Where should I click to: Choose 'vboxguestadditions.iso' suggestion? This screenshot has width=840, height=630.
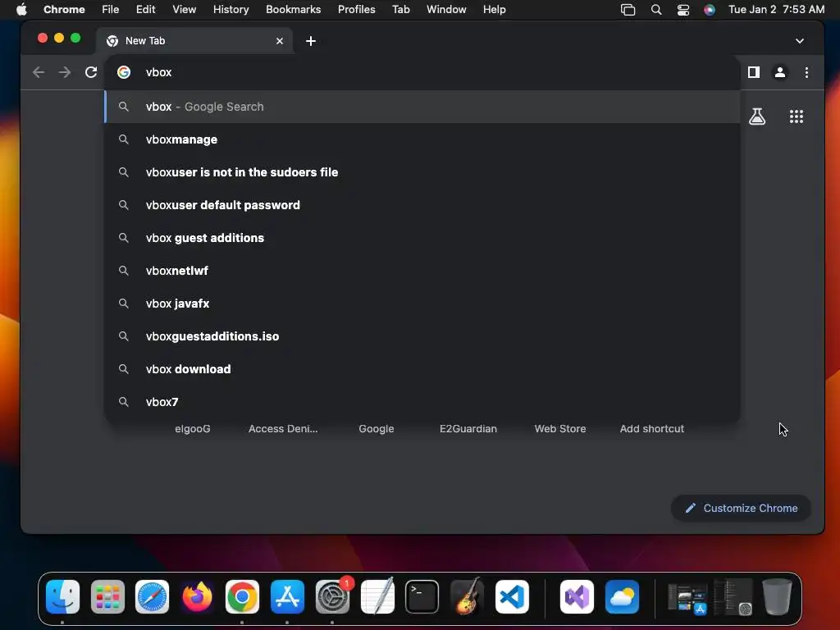point(422,336)
